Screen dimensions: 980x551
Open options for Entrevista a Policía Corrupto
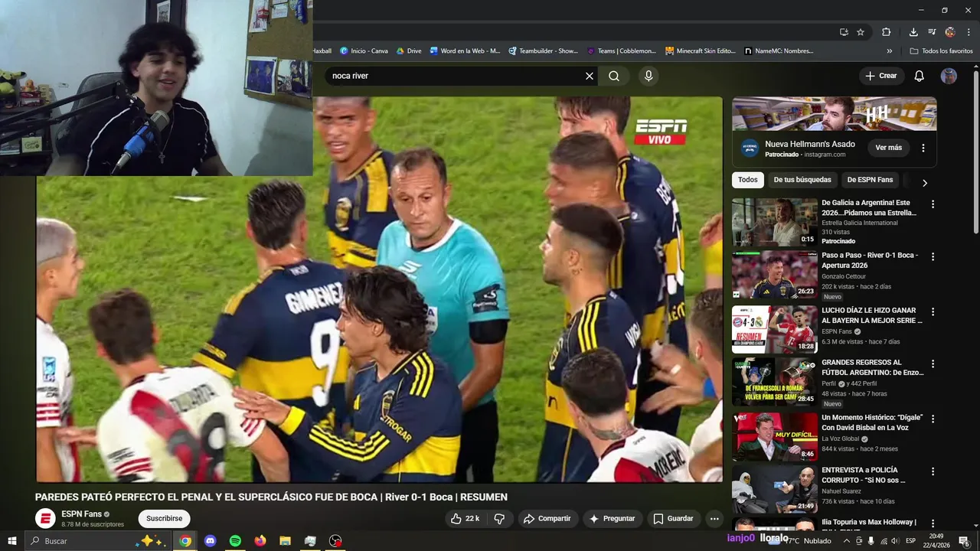(933, 471)
